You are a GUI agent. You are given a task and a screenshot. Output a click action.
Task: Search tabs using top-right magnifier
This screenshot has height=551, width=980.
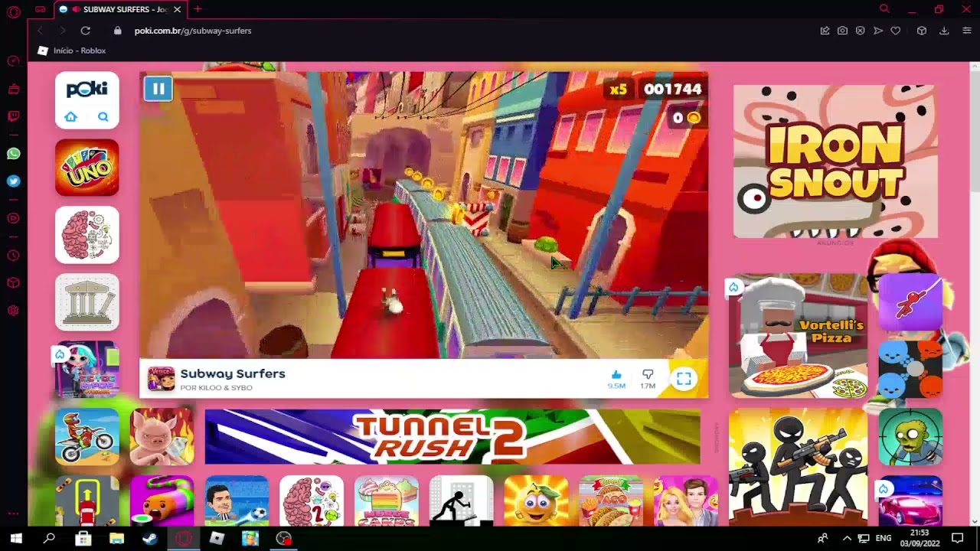click(x=884, y=9)
